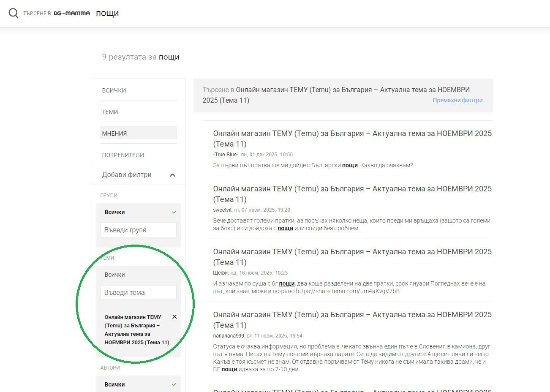Open the result posted by Щефи
The image size is (550, 392).
pyautogui.click(x=352, y=257)
